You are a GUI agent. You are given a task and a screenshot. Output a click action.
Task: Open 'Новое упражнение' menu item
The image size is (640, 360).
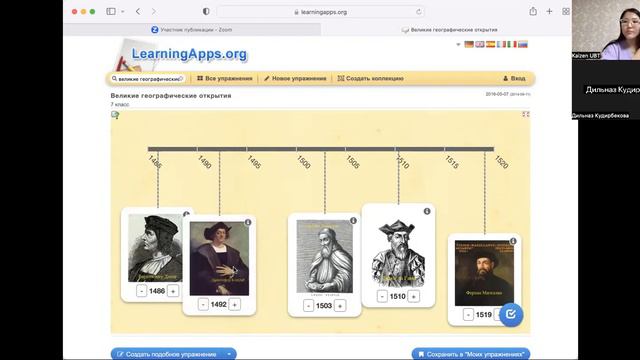click(x=295, y=78)
